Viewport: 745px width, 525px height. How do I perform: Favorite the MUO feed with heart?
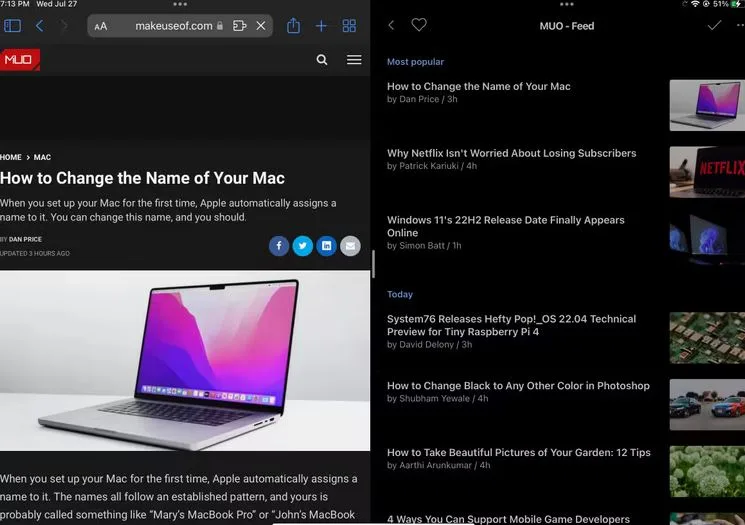point(419,25)
